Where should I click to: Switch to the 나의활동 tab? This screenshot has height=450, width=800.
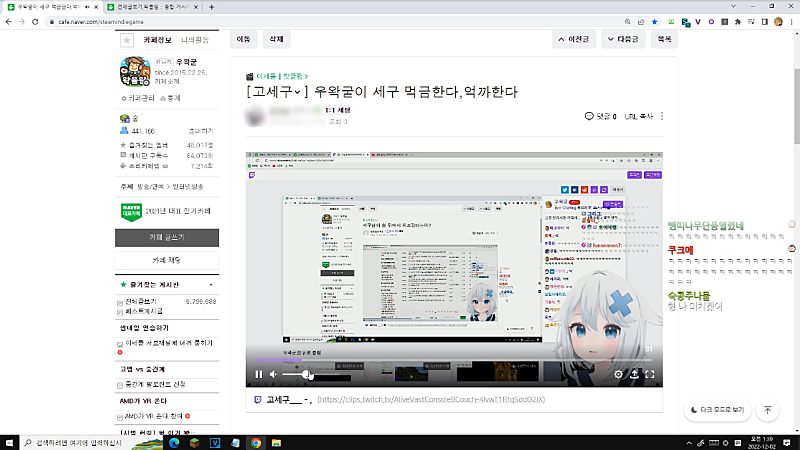coord(196,40)
